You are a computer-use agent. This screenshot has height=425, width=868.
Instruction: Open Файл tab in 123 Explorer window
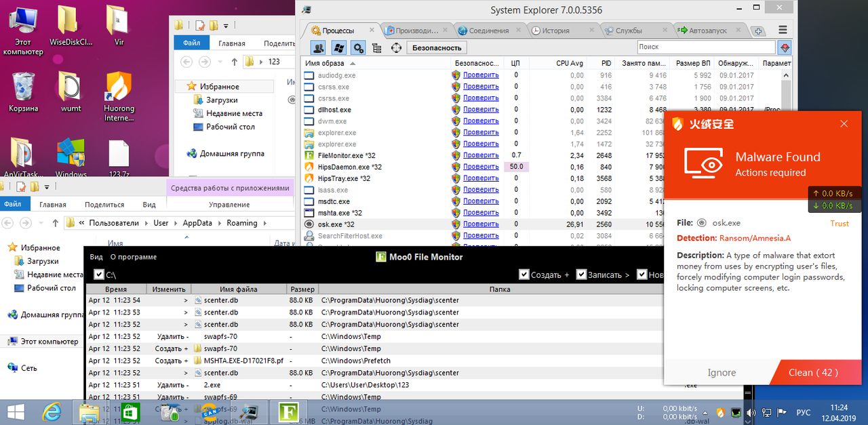click(x=191, y=43)
